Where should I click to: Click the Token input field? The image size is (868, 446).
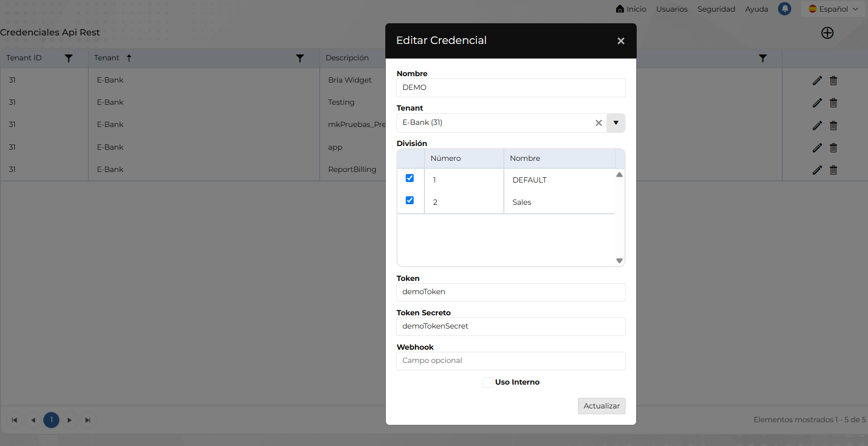(x=511, y=292)
